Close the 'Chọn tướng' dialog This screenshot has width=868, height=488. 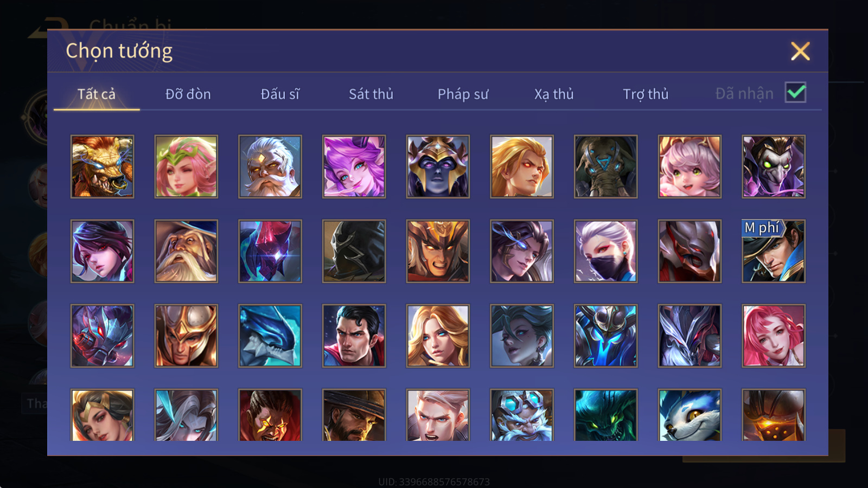click(x=800, y=51)
